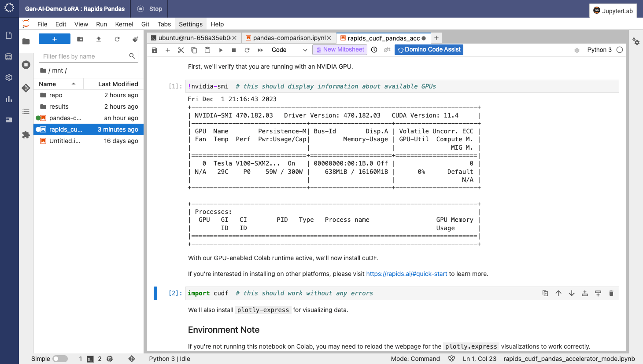Interrupt the kernel using stop icon
The height and width of the screenshot is (364, 643).
234,50
